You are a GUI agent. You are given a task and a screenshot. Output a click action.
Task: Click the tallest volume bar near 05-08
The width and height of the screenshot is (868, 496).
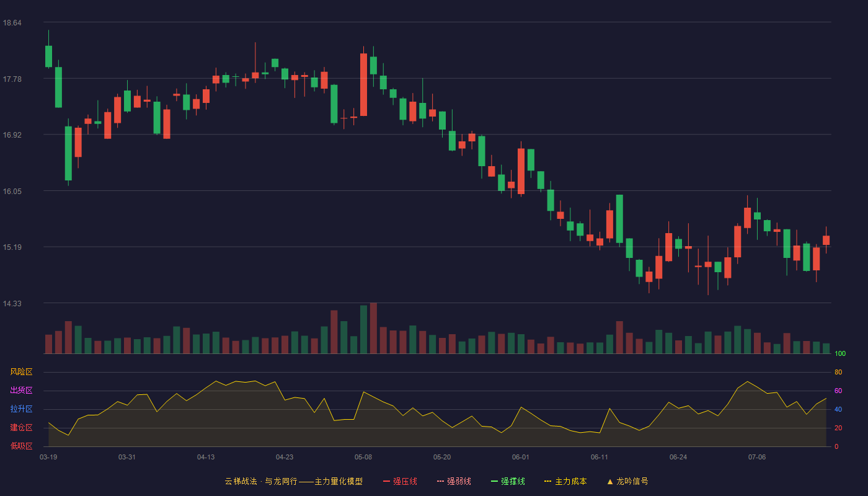(373, 328)
